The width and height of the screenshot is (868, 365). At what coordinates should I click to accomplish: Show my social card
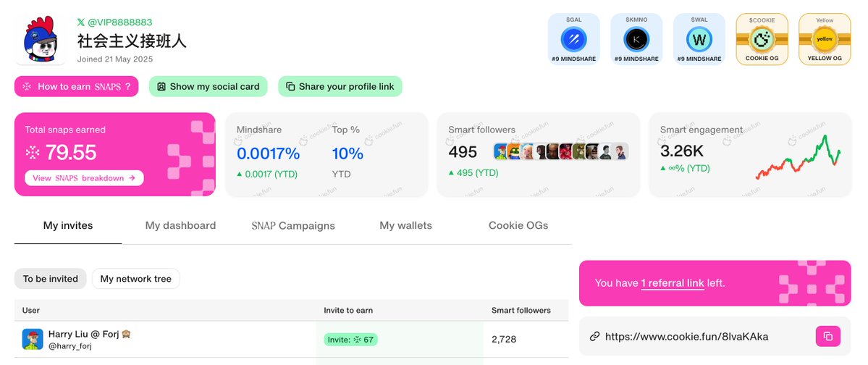pyautogui.click(x=208, y=86)
